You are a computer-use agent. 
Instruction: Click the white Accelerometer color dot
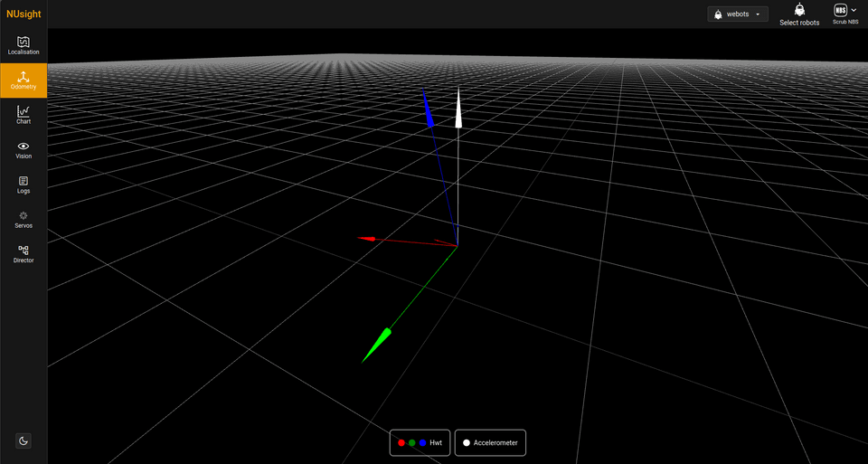pos(467,443)
